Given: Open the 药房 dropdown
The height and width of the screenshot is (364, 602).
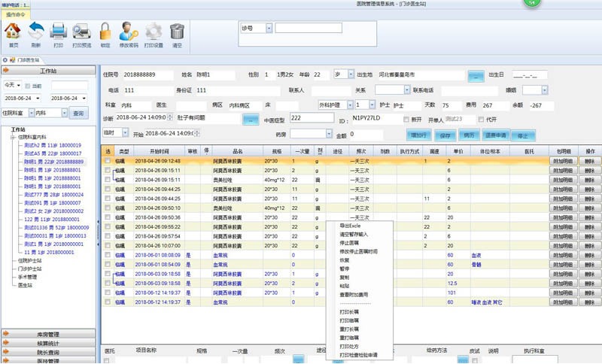Looking at the screenshot, I should pyautogui.click(x=329, y=133).
